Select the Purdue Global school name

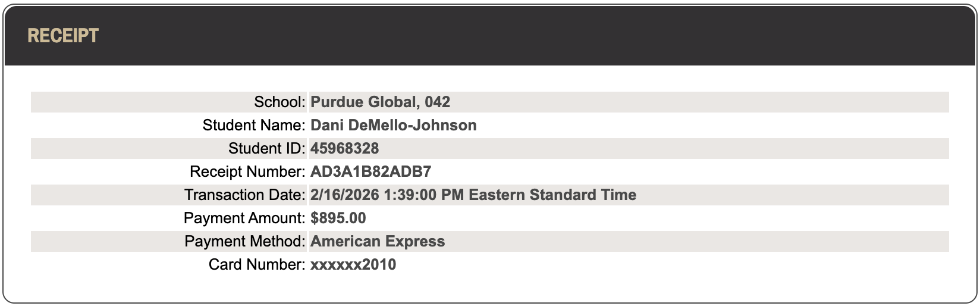364,102
